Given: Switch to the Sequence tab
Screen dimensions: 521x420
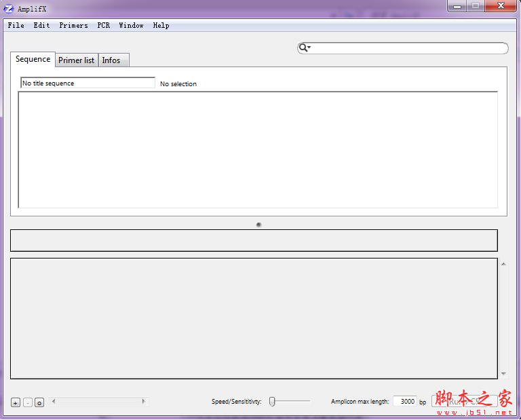Looking at the screenshot, I should pyautogui.click(x=33, y=59).
